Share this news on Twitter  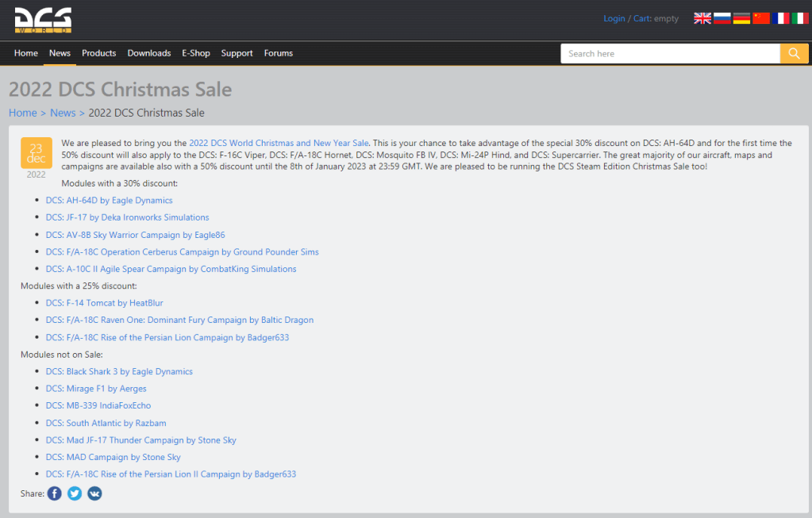(x=75, y=493)
